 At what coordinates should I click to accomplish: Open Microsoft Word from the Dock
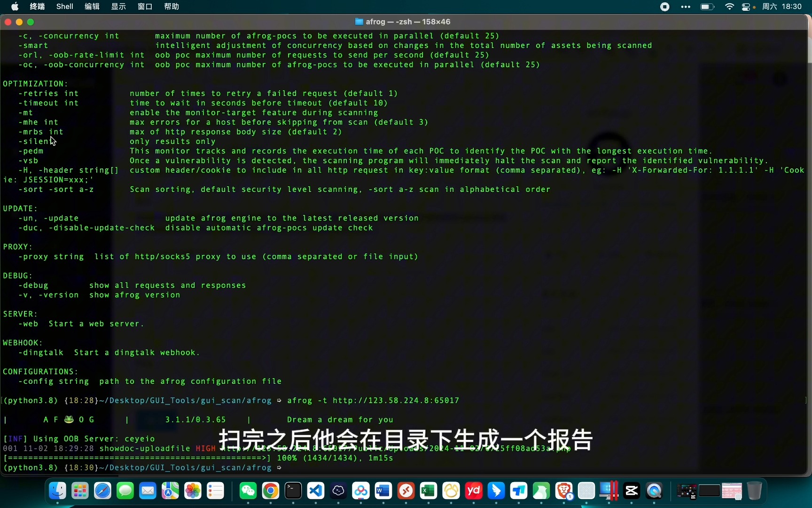click(383, 491)
